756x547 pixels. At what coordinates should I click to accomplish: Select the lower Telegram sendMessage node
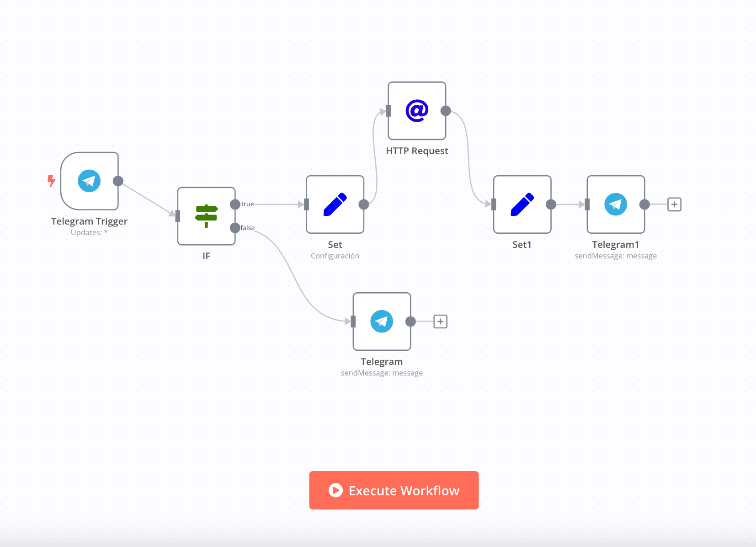click(382, 322)
